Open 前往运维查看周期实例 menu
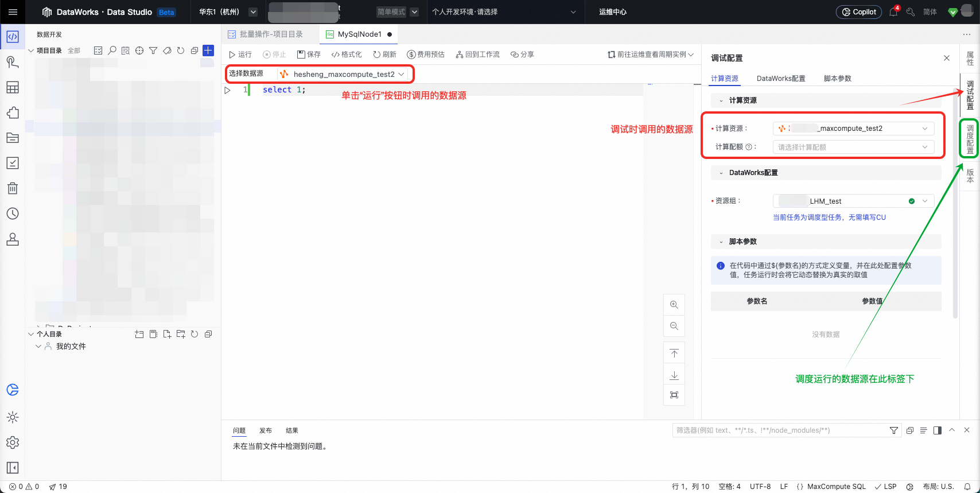The width and height of the screenshot is (980, 493). point(651,55)
